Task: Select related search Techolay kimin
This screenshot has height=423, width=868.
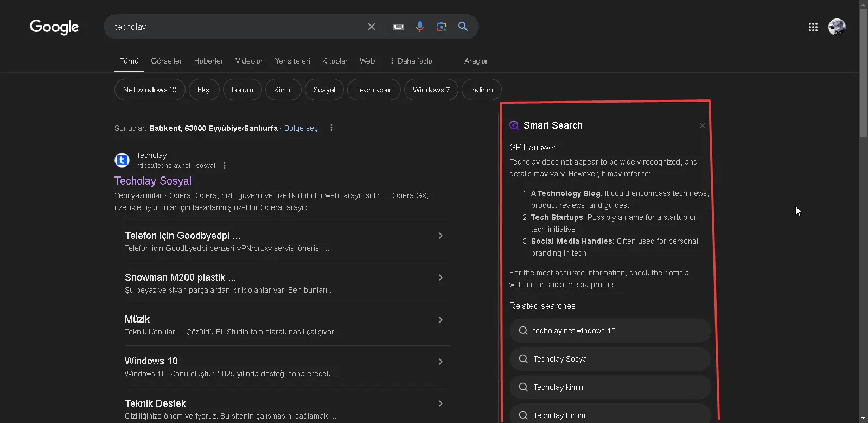Action: pyautogui.click(x=610, y=387)
